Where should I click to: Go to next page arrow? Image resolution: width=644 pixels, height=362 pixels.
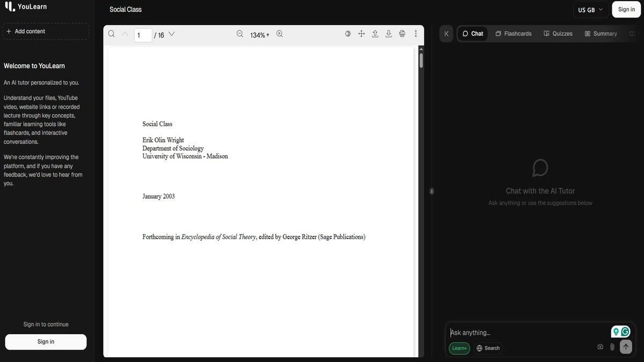(x=172, y=34)
